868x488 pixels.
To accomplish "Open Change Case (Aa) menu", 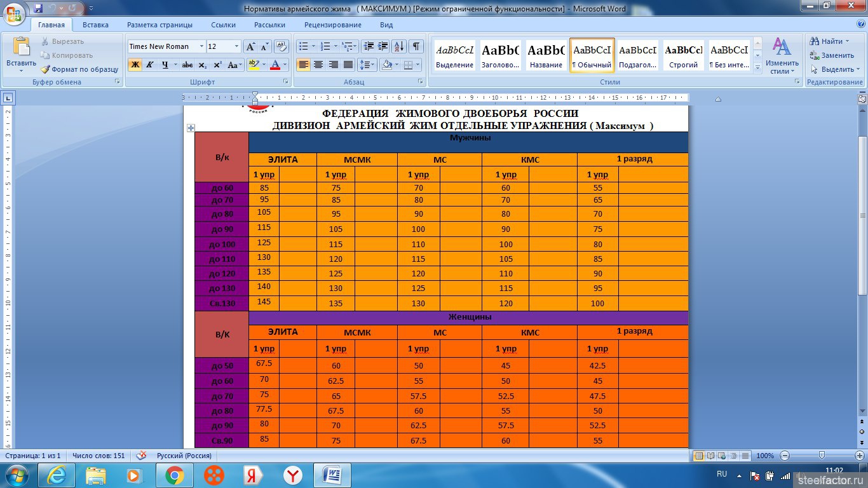I will tap(234, 65).
